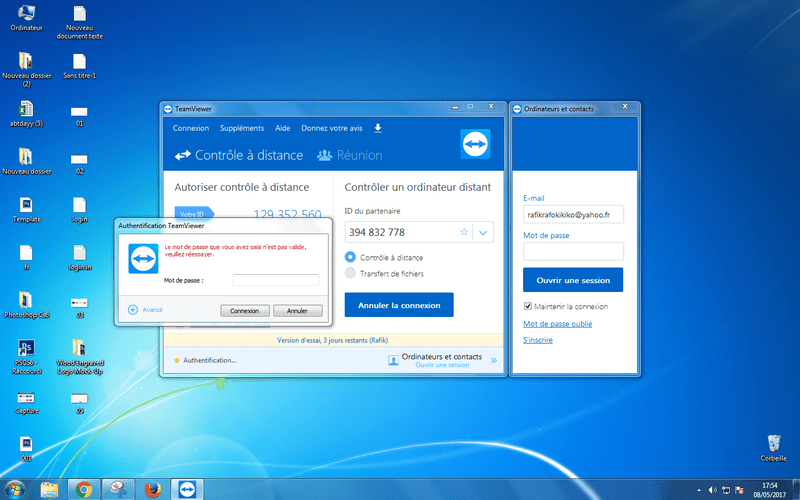Expand the Ordinateurs et contacts double chevron
The height and width of the screenshot is (500, 800).
tap(493, 360)
